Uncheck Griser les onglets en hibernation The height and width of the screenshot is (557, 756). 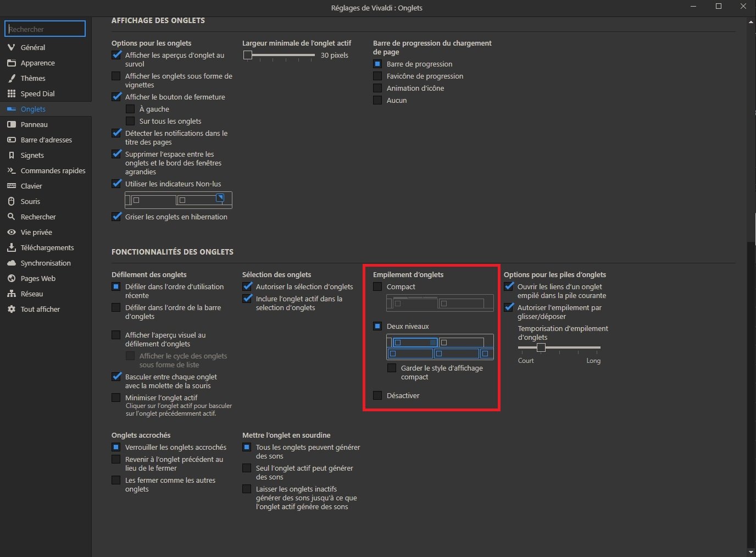(x=116, y=217)
